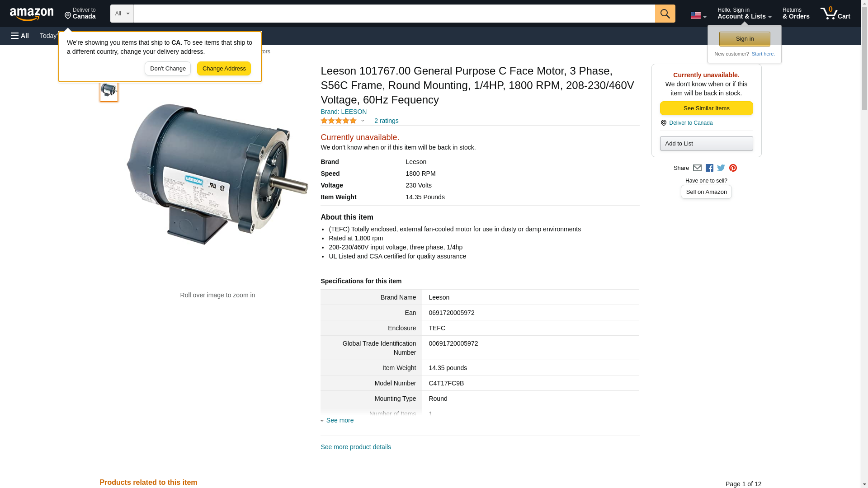Click the See Similar Items button
868x488 pixels.
click(x=706, y=108)
